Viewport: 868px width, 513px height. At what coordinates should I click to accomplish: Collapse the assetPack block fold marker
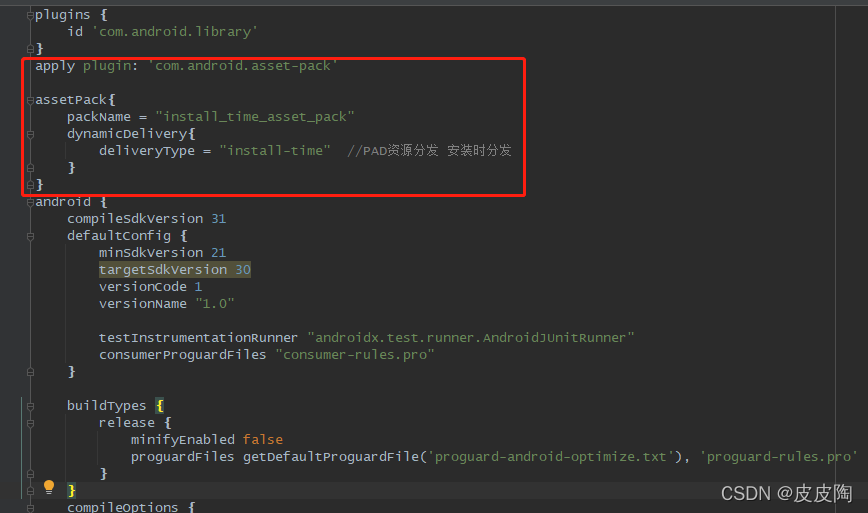pos(30,100)
